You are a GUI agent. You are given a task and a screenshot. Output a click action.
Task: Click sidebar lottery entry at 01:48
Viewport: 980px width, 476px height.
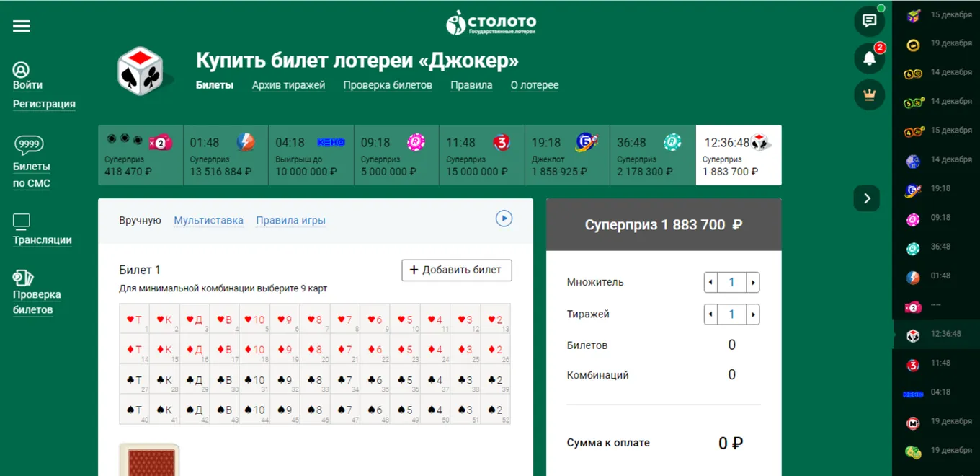tap(936, 276)
